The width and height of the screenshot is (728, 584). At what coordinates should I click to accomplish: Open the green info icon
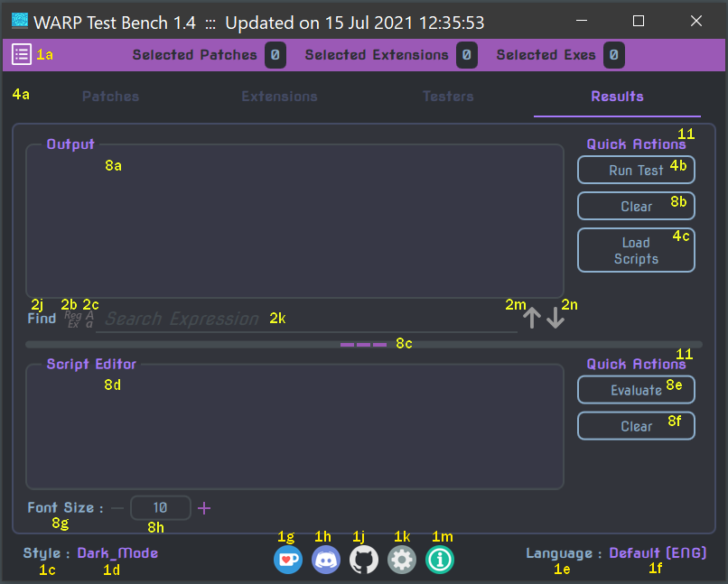(x=440, y=560)
